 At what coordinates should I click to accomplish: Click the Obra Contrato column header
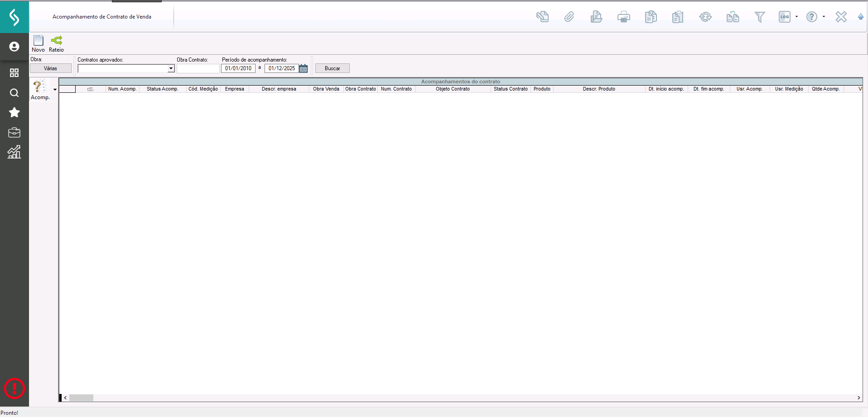(x=361, y=89)
